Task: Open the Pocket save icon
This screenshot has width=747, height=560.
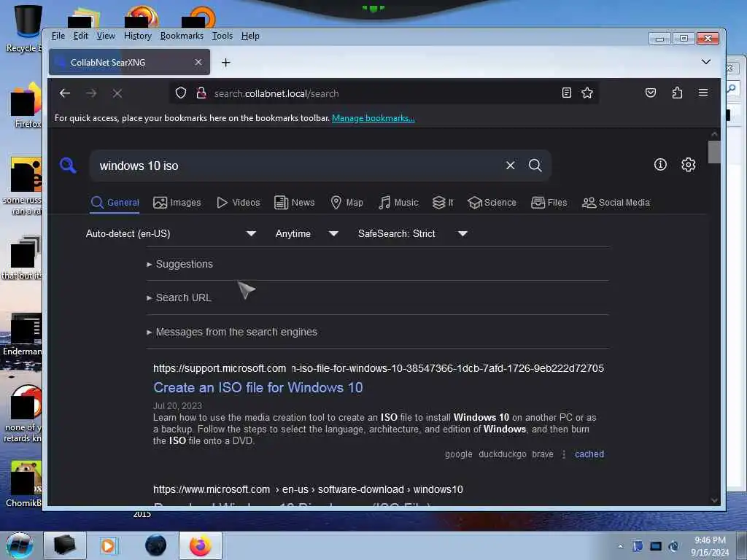Action: (650, 93)
